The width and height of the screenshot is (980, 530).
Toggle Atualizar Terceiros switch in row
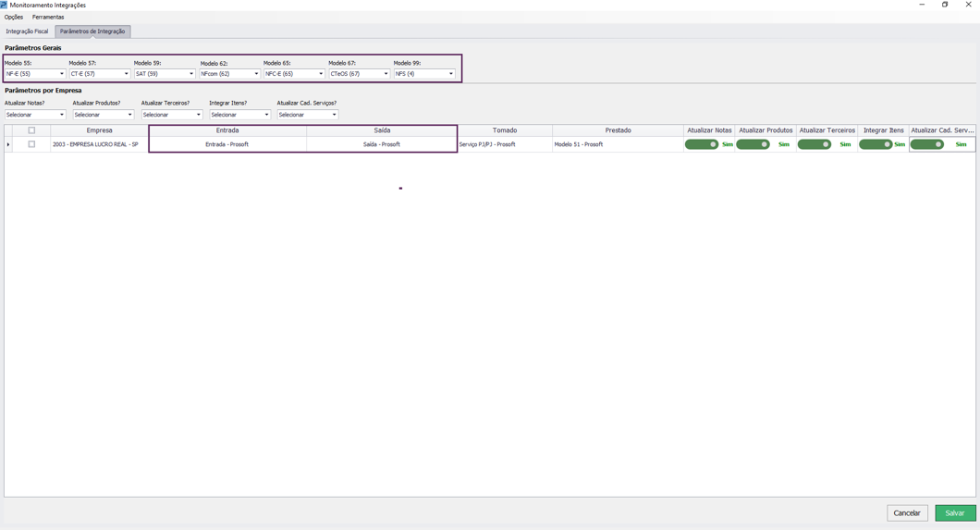(x=815, y=144)
